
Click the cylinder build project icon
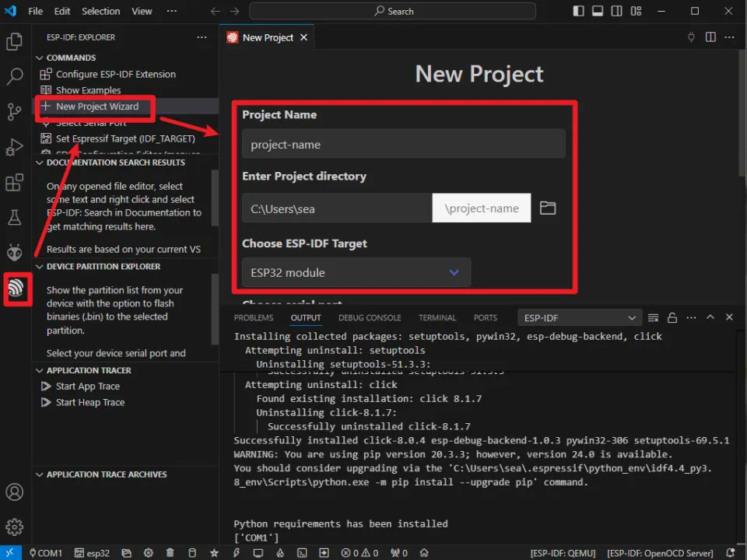192,553
